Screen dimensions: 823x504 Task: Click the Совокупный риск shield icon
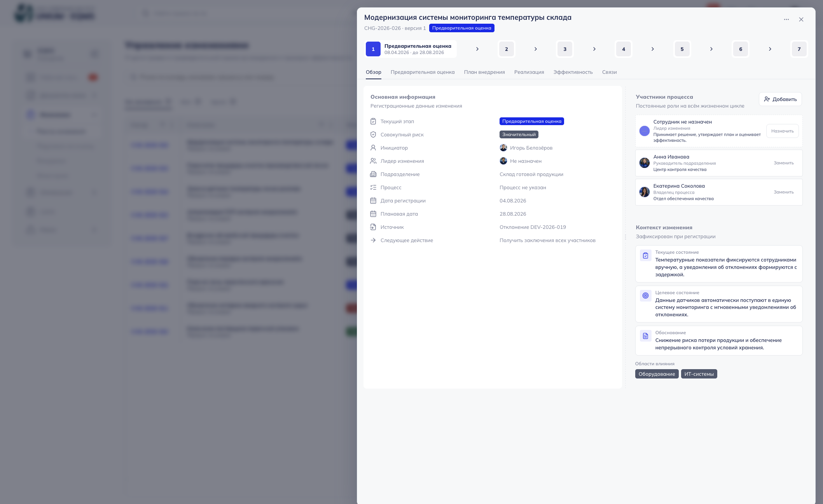(373, 134)
